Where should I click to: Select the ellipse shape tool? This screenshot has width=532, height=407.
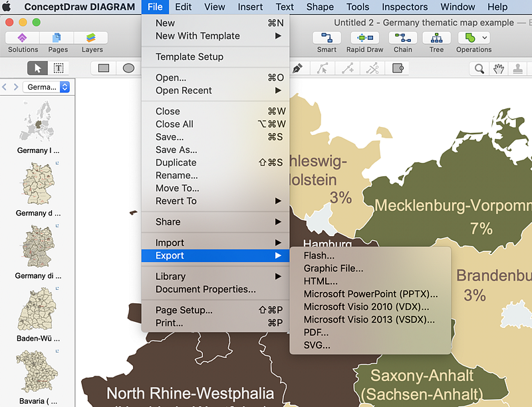click(128, 68)
